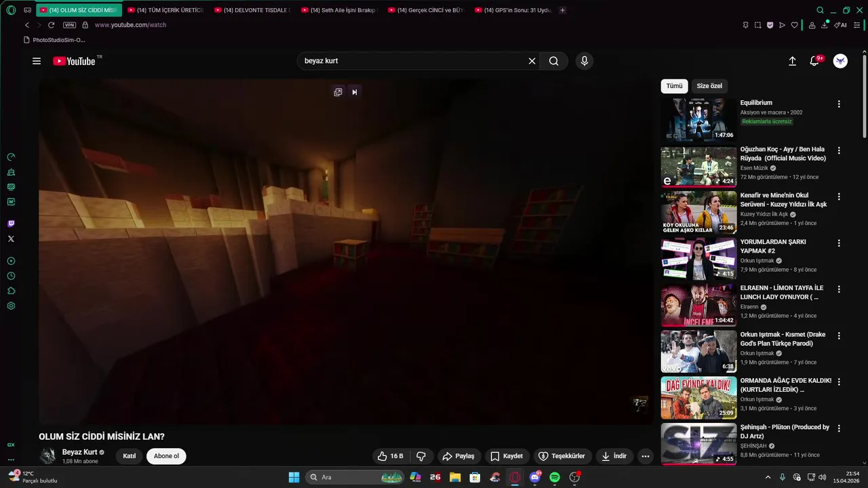Start voice search with microphone icon
The width and height of the screenshot is (868, 488).
tap(585, 61)
